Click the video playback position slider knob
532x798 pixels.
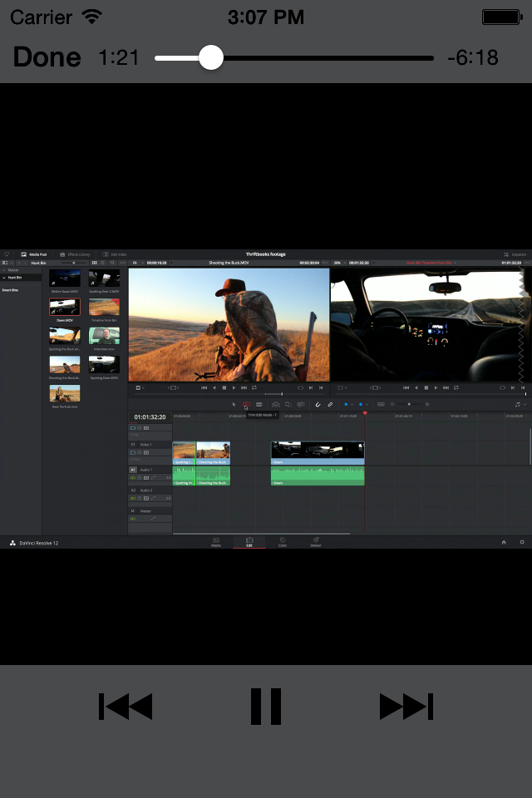[x=211, y=57]
